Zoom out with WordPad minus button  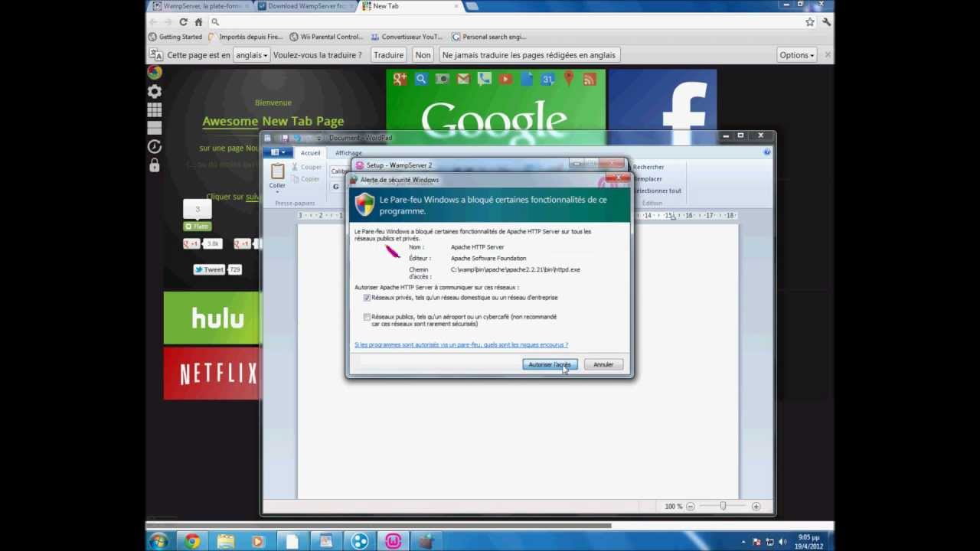pos(691,507)
